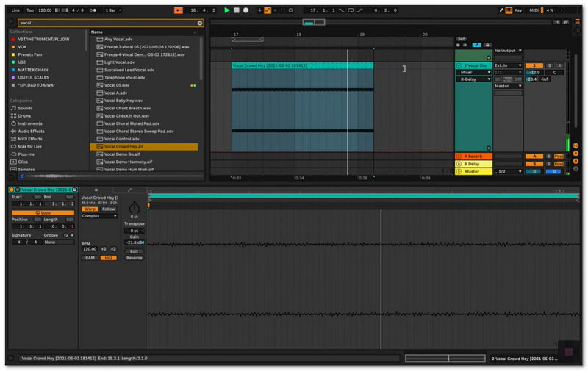Click the Arrangement Record button
588x371 pixels.
point(246,10)
